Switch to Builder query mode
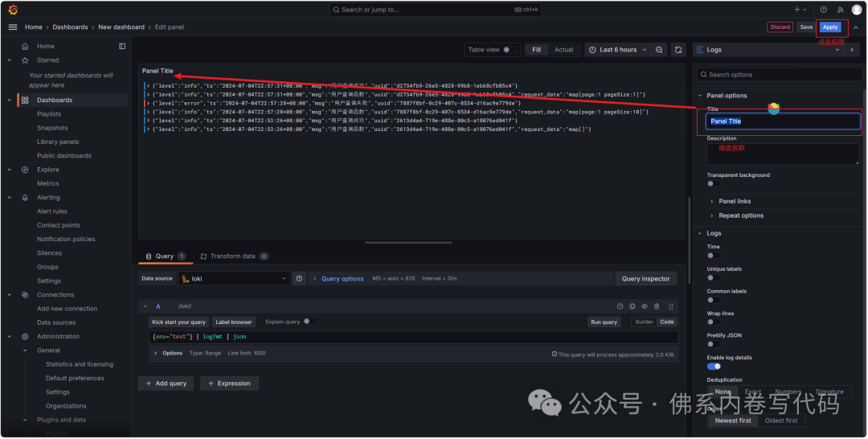 pos(644,322)
